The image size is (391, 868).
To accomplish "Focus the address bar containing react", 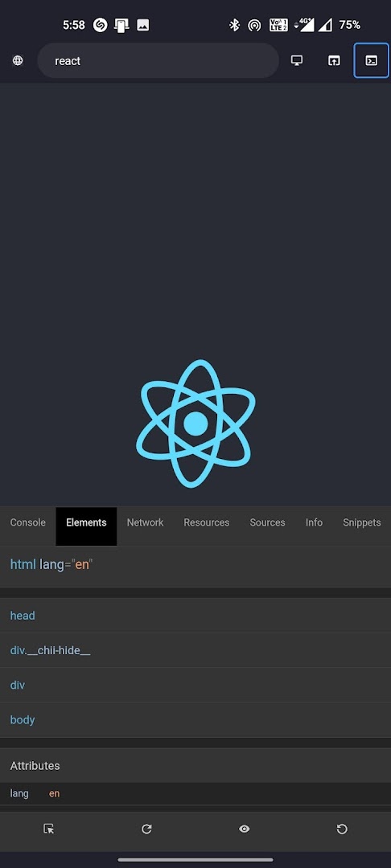I will pyautogui.click(x=158, y=61).
